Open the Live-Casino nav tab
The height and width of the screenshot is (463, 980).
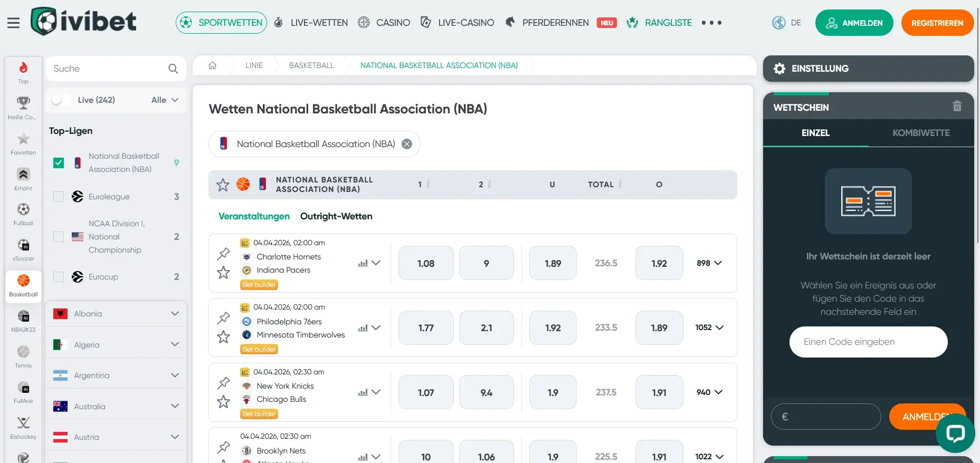pyautogui.click(x=457, y=23)
